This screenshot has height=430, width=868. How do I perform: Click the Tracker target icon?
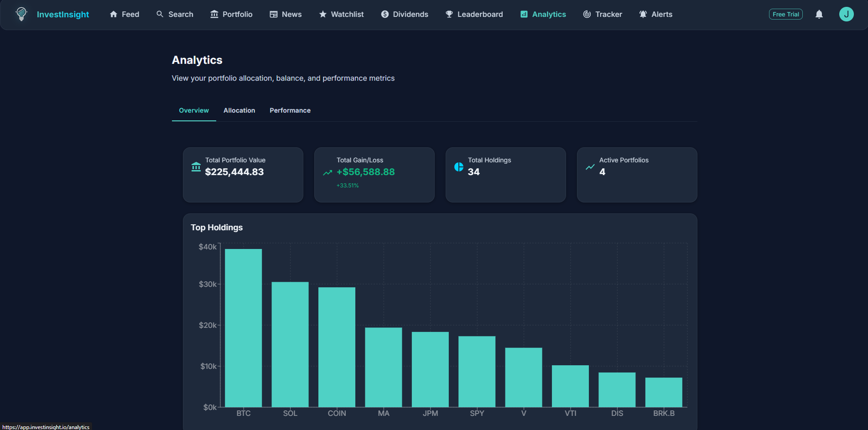click(587, 14)
